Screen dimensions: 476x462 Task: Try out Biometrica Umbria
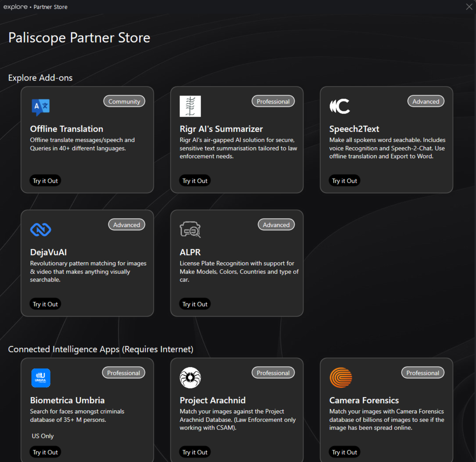(45, 452)
